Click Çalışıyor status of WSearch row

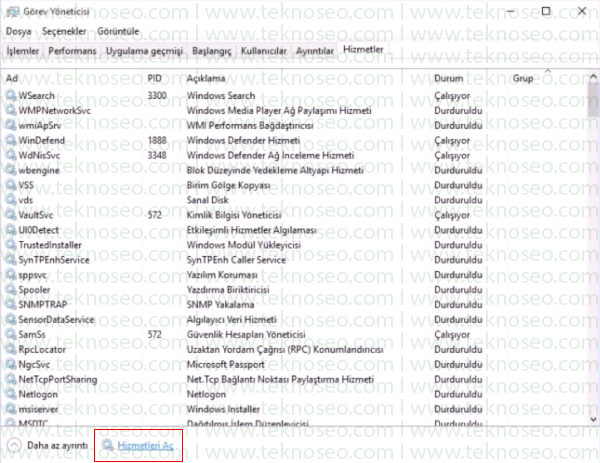click(452, 95)
